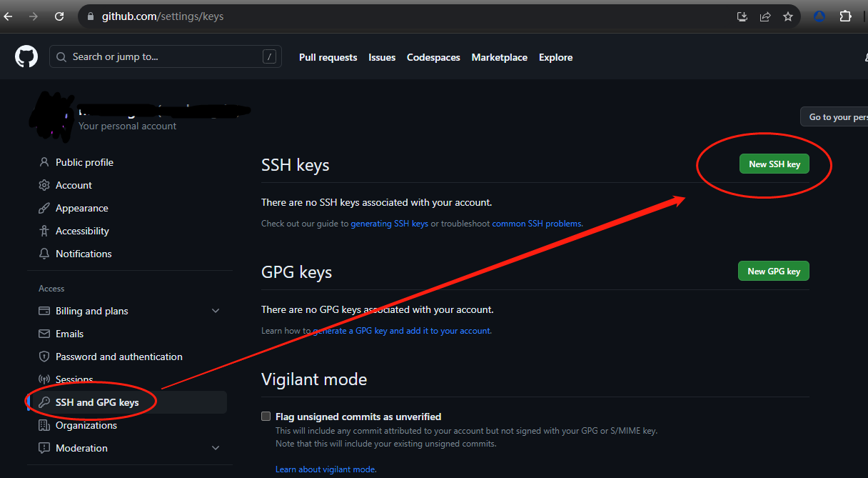Screen dimensions: 868x478
Task: Click the Moderation comment icon
Action: pyautogui.click(x=44, y=448)
